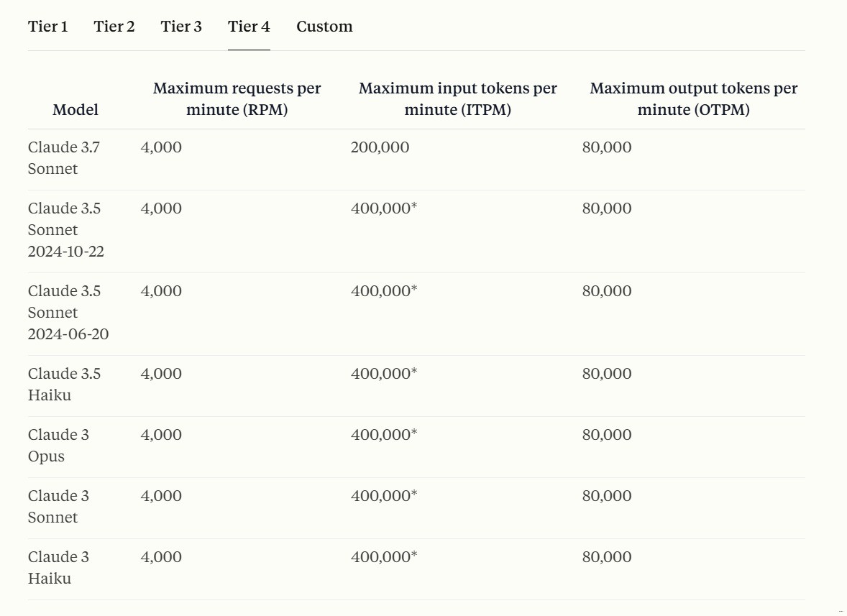Image resolution: width=847 pixels, height=616 pixels.
Task: Click the Maximum requests per minute header
Action: pos(237,99)
